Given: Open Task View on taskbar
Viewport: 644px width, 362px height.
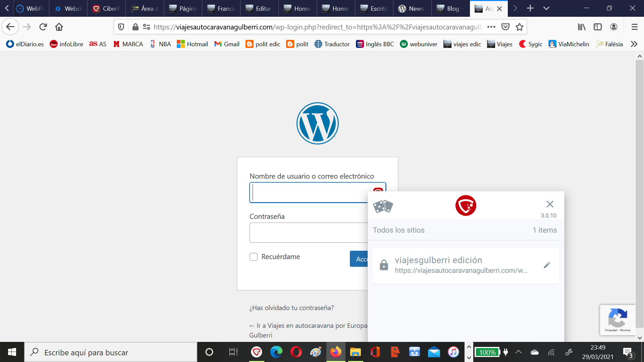Looking at the screenshot, I should 233,352.
